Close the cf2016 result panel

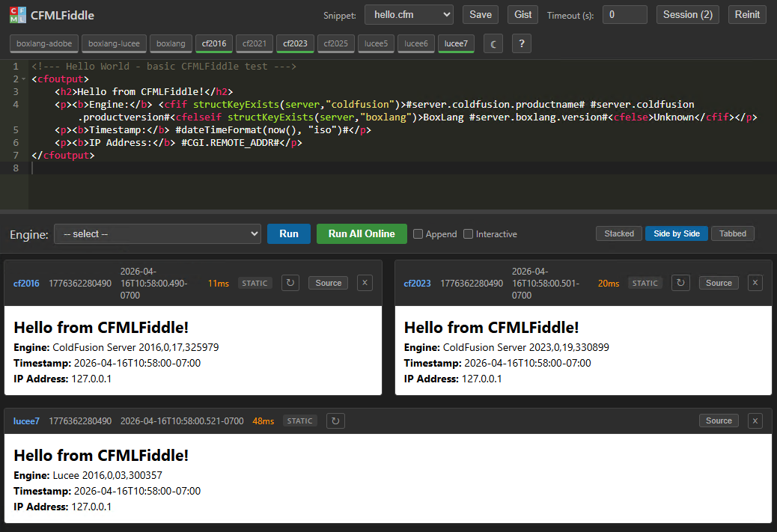tap(365, 283)
